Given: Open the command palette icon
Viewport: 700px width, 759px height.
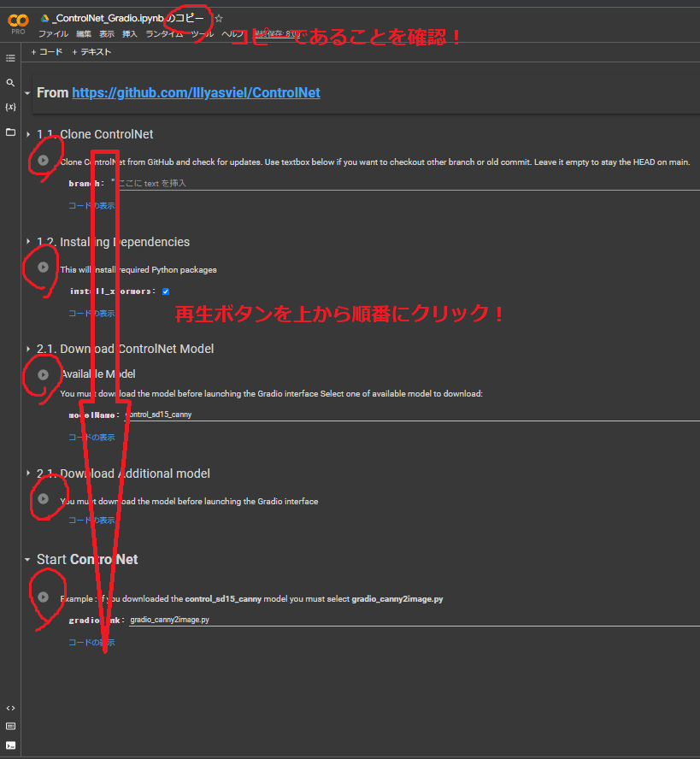Looking at the screenshot, I should tap(10, 726).
